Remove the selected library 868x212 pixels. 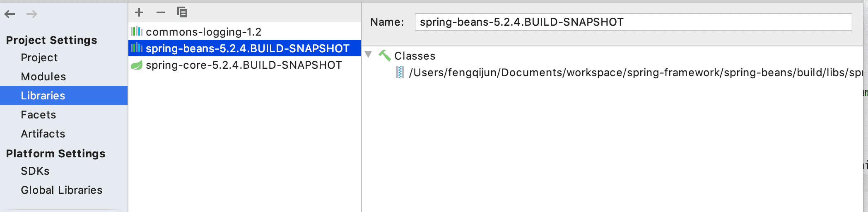pos(161,12)
